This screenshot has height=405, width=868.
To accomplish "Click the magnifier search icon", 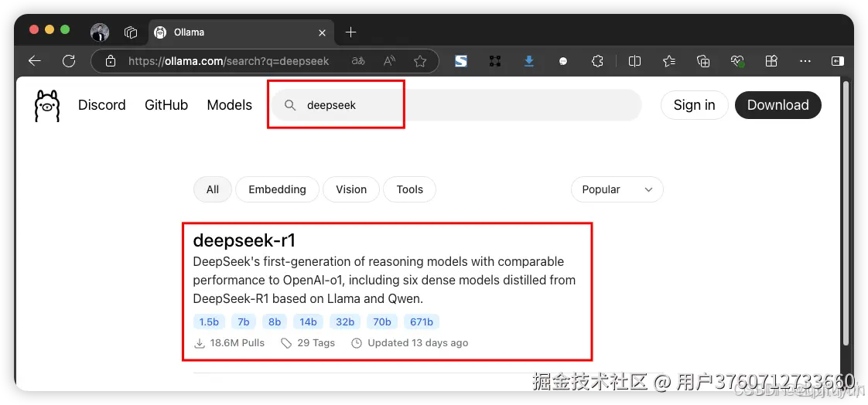I will [x=290, y=105].
